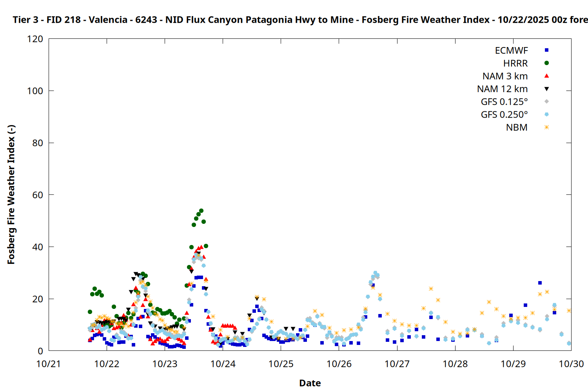Click the NBM orange asterisk legend marker
588x392 pixels.
coord(546,127)
